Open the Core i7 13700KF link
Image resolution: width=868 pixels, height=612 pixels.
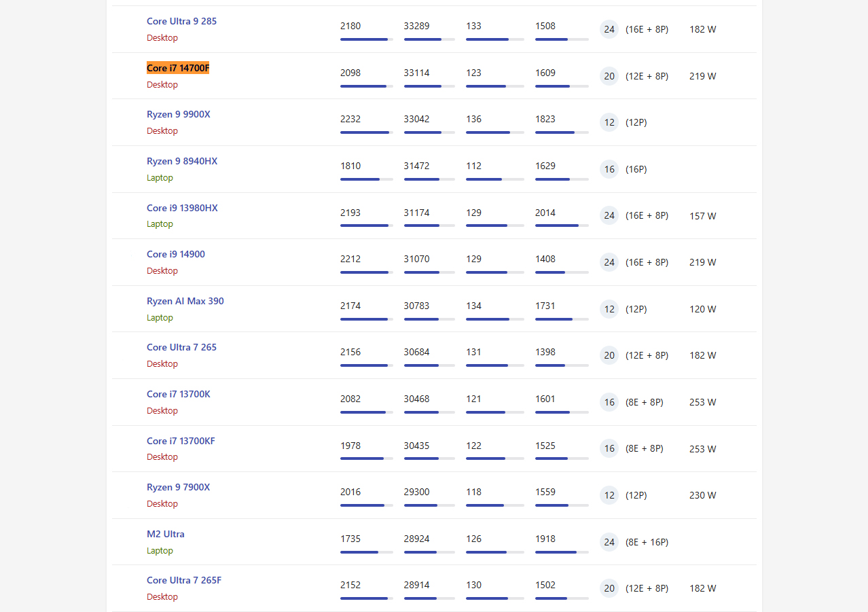coord(181,441)
